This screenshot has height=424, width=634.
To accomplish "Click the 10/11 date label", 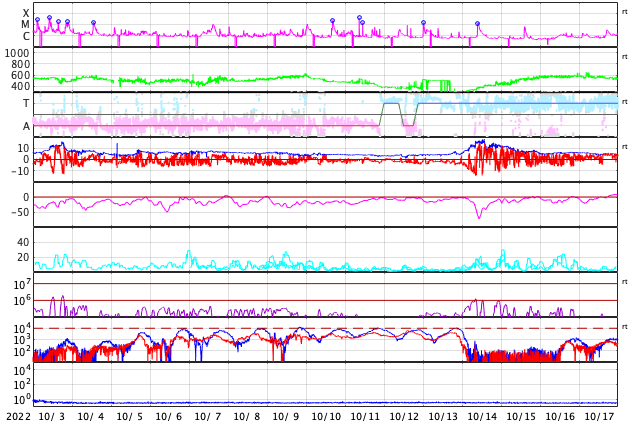I will point(365,416).
